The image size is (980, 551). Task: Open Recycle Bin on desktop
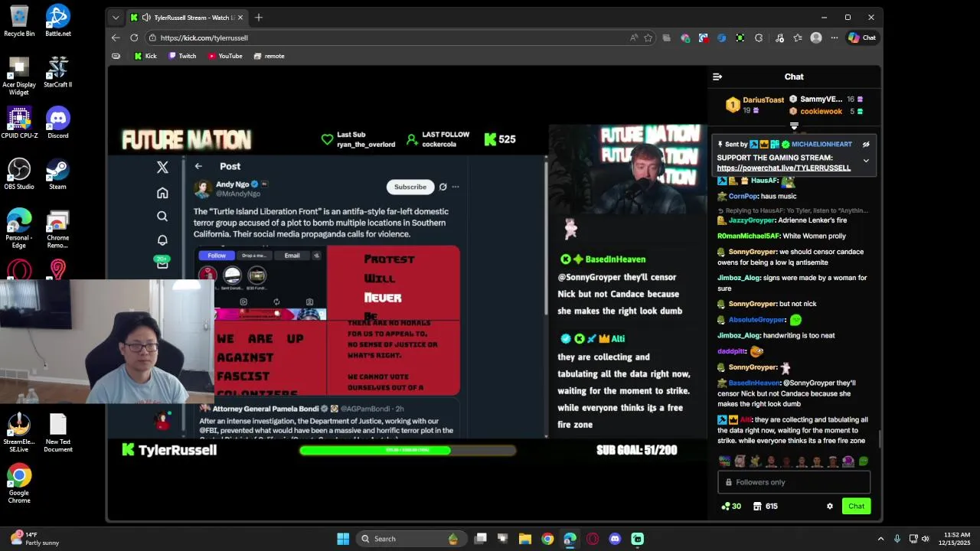pos(19,21)
